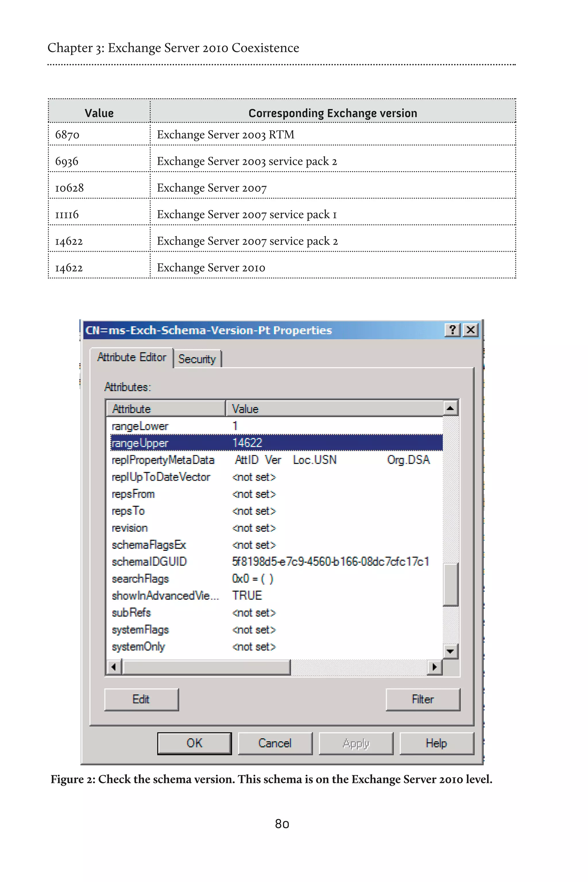Select the subRefs attribute row

click(276, 613)
